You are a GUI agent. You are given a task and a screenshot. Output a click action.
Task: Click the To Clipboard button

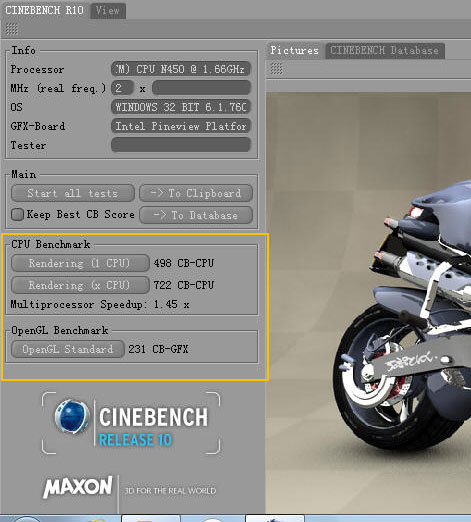196,193
